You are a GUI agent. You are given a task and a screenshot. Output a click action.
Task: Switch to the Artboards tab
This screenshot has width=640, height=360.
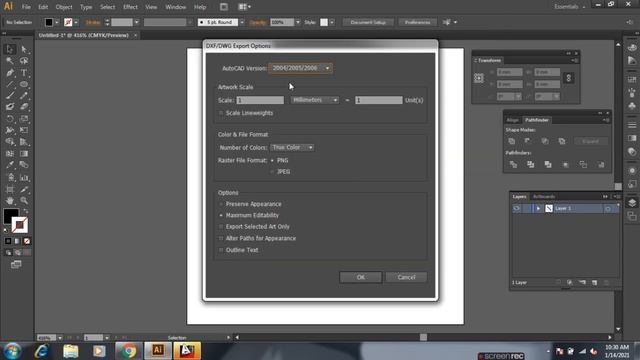click(544, 197)
